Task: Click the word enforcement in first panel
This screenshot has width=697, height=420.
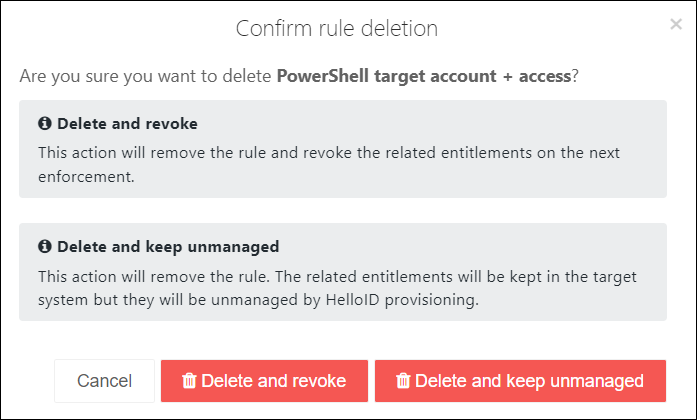Action: 86,177
